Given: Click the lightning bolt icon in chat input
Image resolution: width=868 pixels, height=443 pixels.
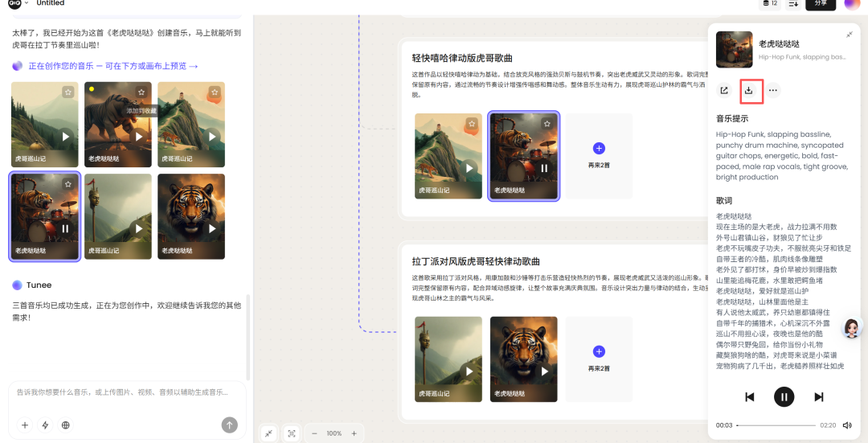Looking at the screenshot, I should [45, 425].
